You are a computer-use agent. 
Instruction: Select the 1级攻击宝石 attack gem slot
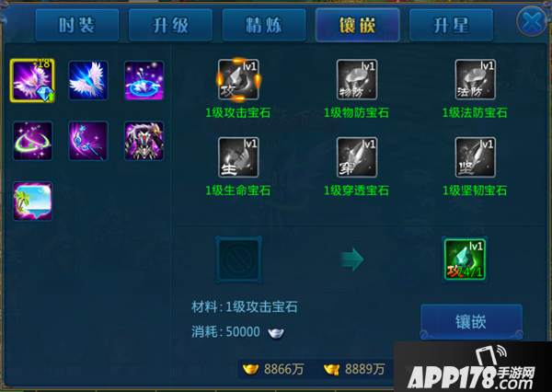(x=238, y=79)
